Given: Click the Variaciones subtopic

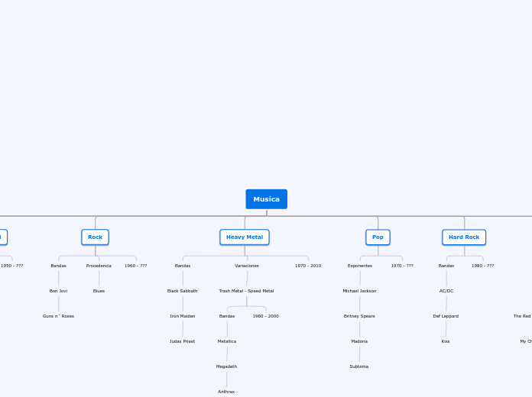Looking at the screenshot, I should (x=247, y=266).
